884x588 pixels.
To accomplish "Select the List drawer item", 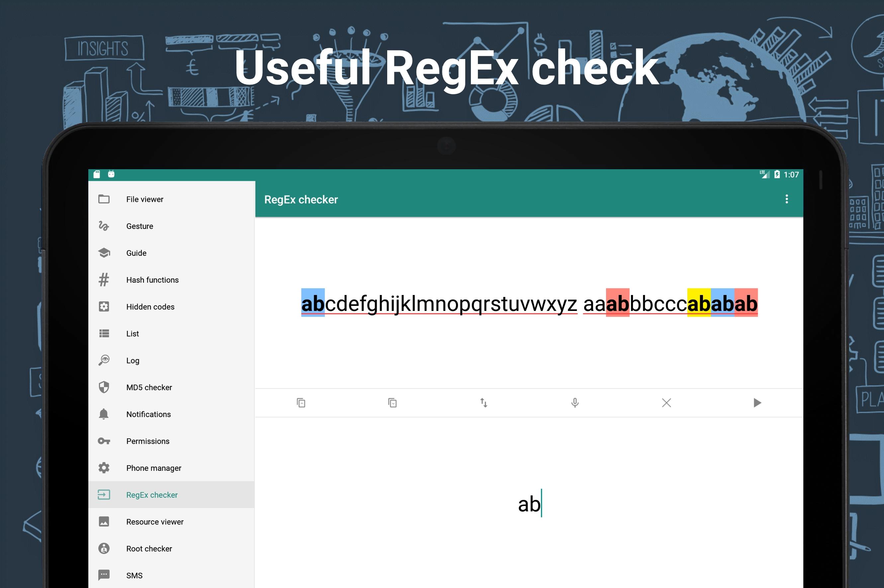I will [x=171, y=334].
